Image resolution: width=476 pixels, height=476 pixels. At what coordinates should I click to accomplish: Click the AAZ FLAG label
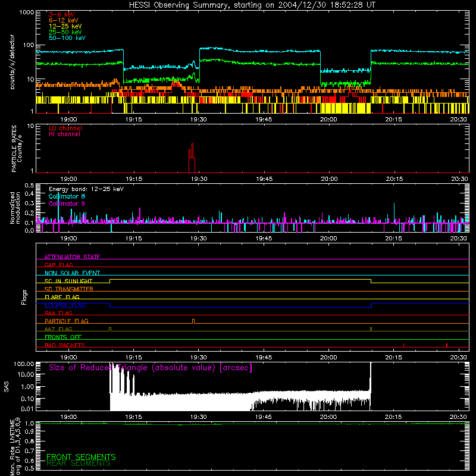[58, 329]
